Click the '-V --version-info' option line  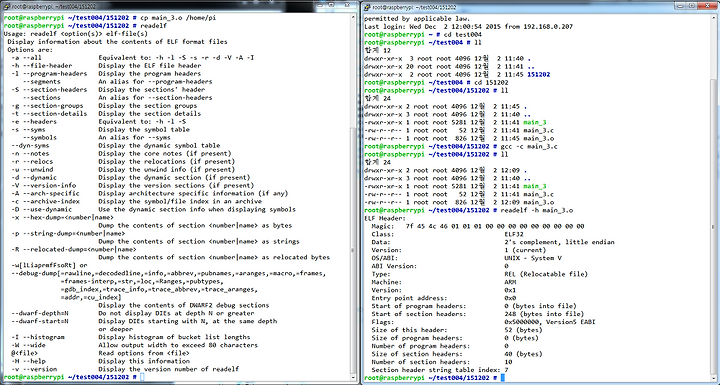tap(133, 185)
